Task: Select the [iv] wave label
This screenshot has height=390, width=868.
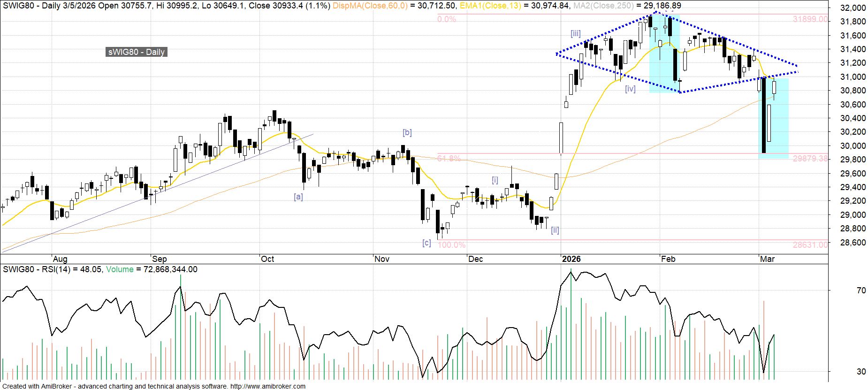Action: [630, 89]
